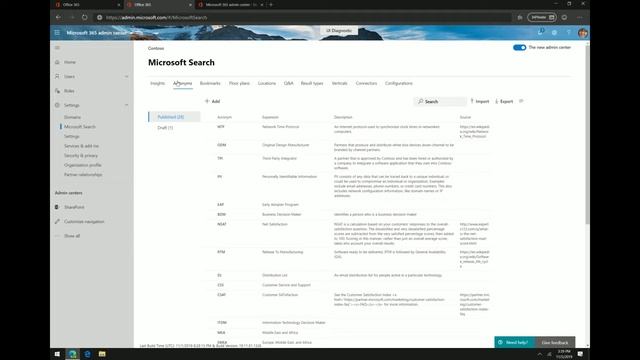The width and height of the screenshot is (640, 360).
Task: Click the list filter options icon
Action: pos(521,101)
